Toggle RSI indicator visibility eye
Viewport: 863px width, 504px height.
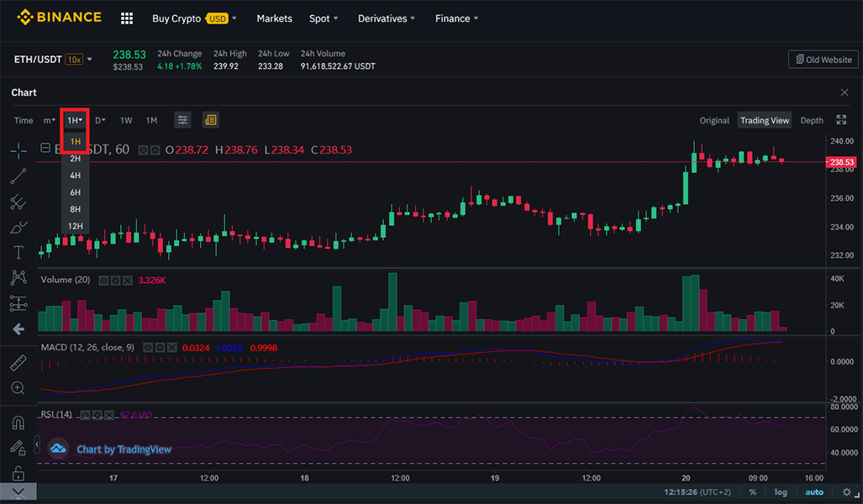click(x=86, y=415)
